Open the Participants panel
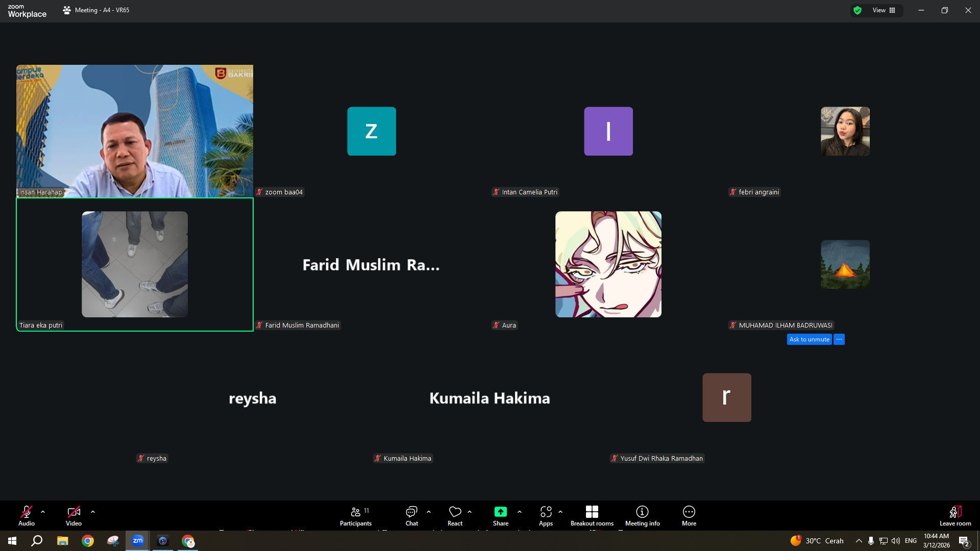This screenshot has width=980, height=551. [x=356, y=515]
